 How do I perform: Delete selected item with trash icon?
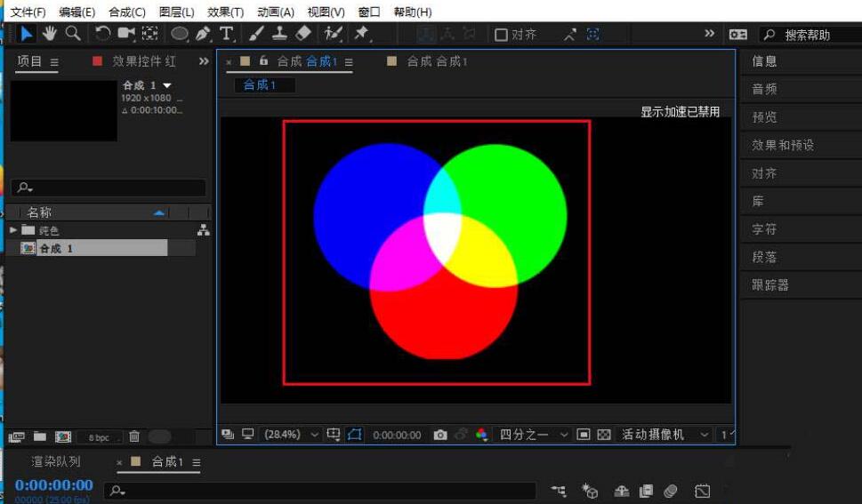click(134, 436)
